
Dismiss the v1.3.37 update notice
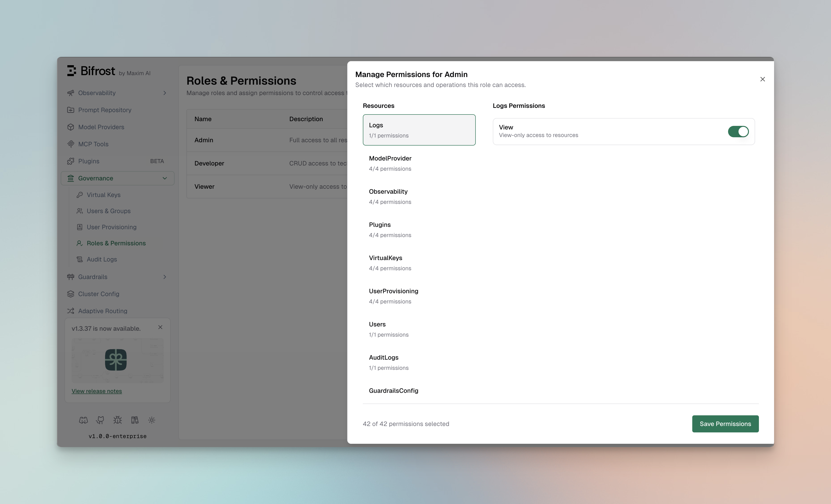[x=160, y=327]
